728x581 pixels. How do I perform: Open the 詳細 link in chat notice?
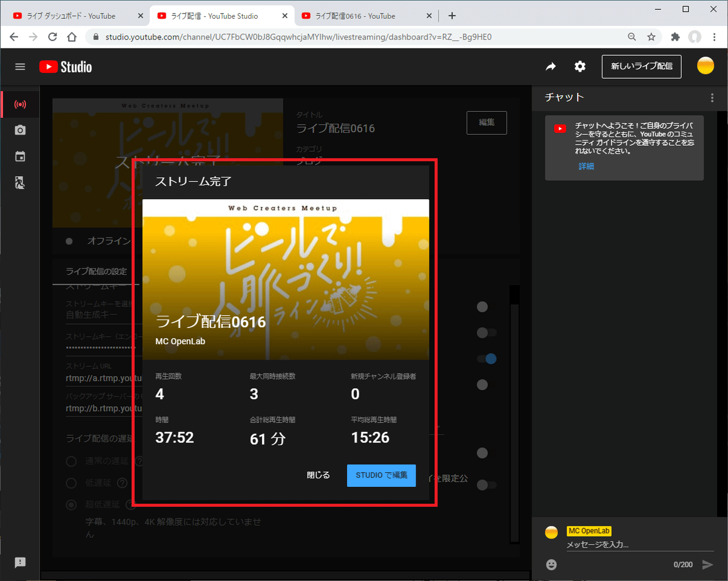point(586,166)
